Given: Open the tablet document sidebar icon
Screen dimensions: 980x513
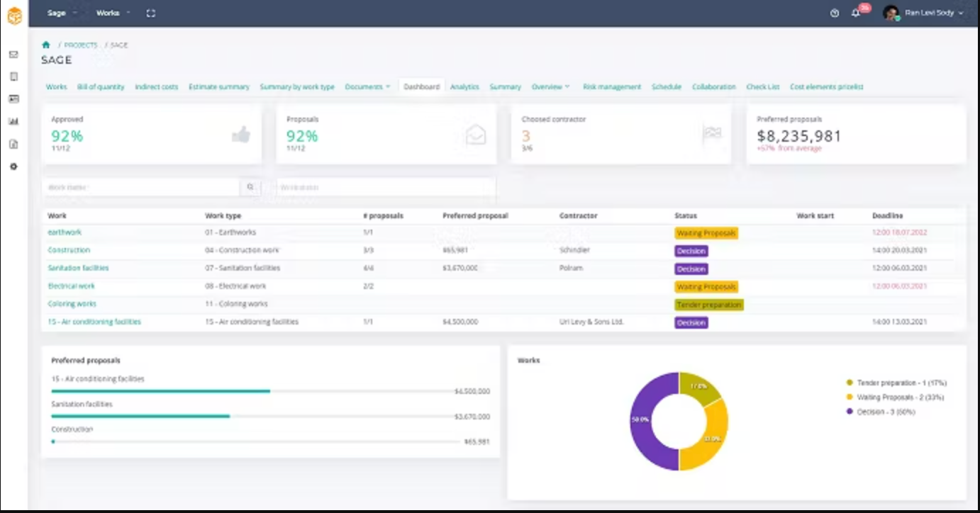Looking at the screenshot, I should (x=13, y=77).
